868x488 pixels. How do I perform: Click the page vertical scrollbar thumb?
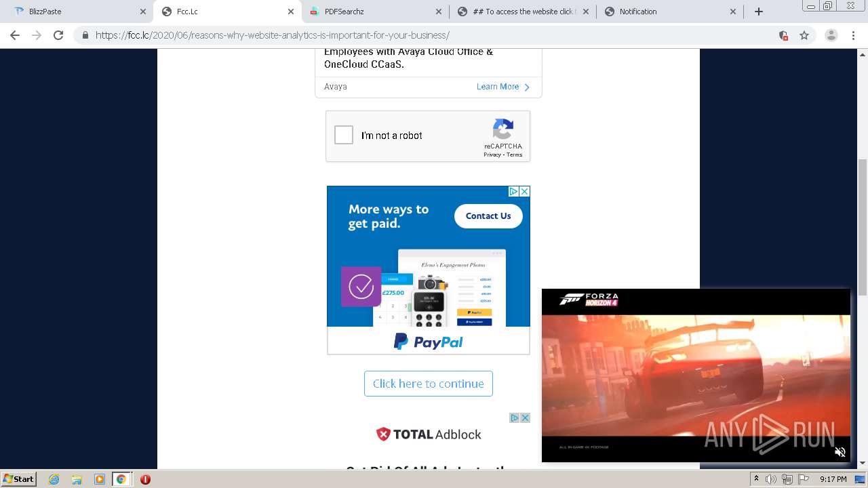863,227
